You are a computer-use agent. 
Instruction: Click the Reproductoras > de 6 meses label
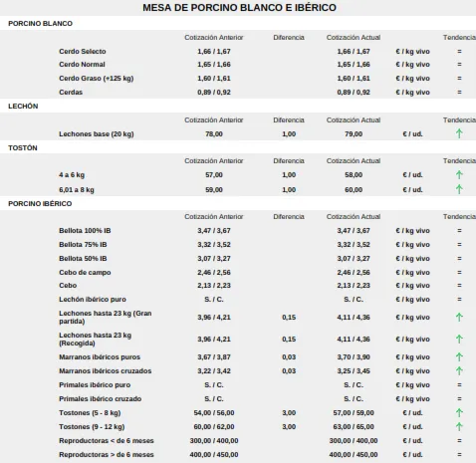coord(107,454)
